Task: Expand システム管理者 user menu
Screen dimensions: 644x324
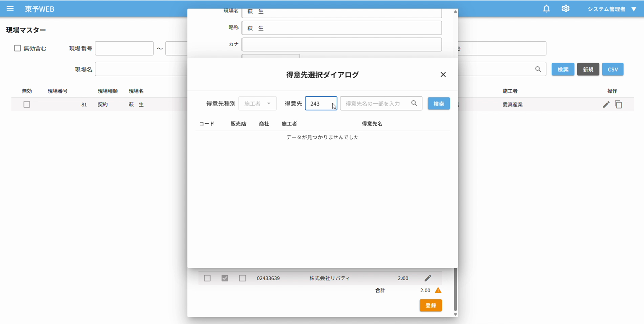Action: [x=612, y=9]
